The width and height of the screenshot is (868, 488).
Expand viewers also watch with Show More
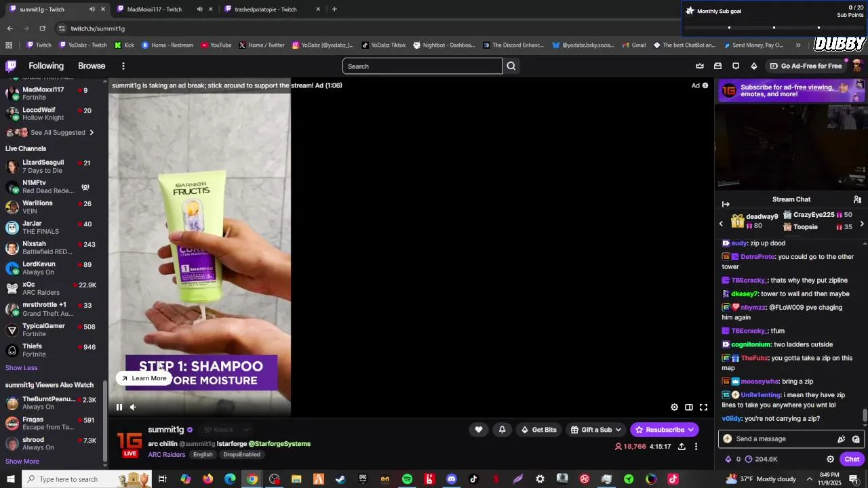point(22,462)
